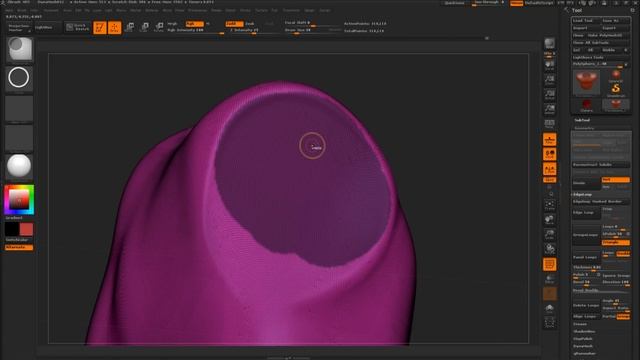Toggle Local transformations button

coord(549,154)
